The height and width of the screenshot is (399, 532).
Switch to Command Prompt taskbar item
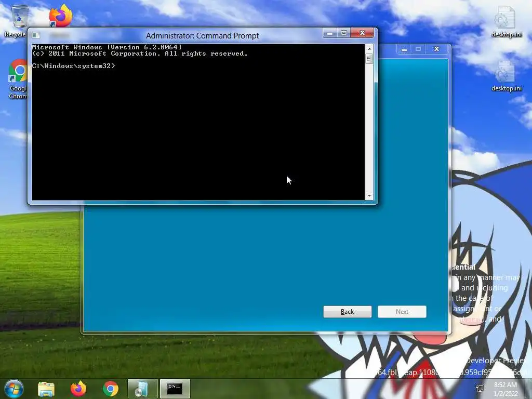pyautogui.click(x=175, y=389)
